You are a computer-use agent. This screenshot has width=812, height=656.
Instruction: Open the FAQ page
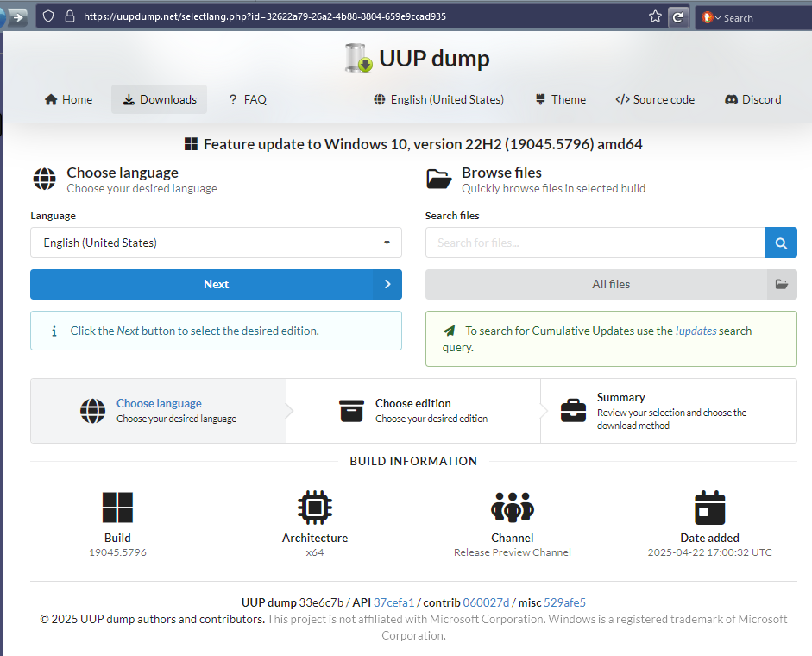pos(248,99)
